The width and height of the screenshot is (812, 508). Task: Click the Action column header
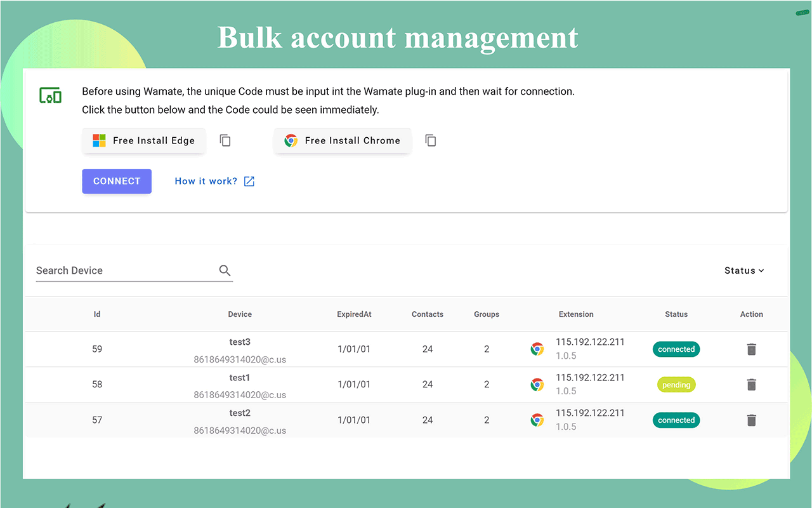[x=752, y=314]
